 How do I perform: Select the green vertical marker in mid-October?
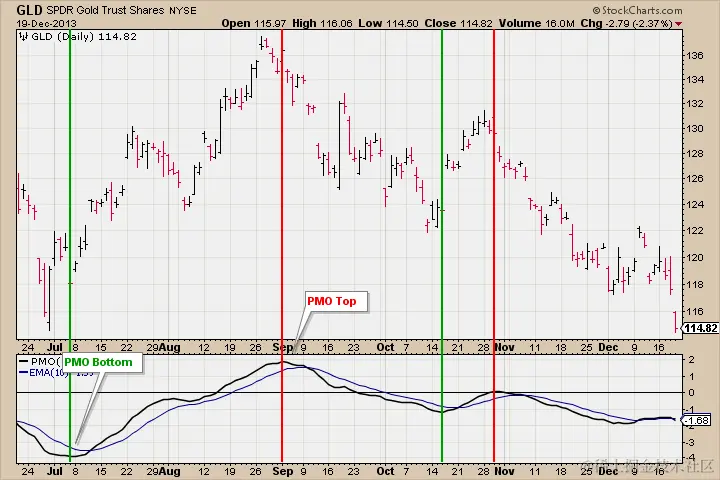tap(442, 245)
